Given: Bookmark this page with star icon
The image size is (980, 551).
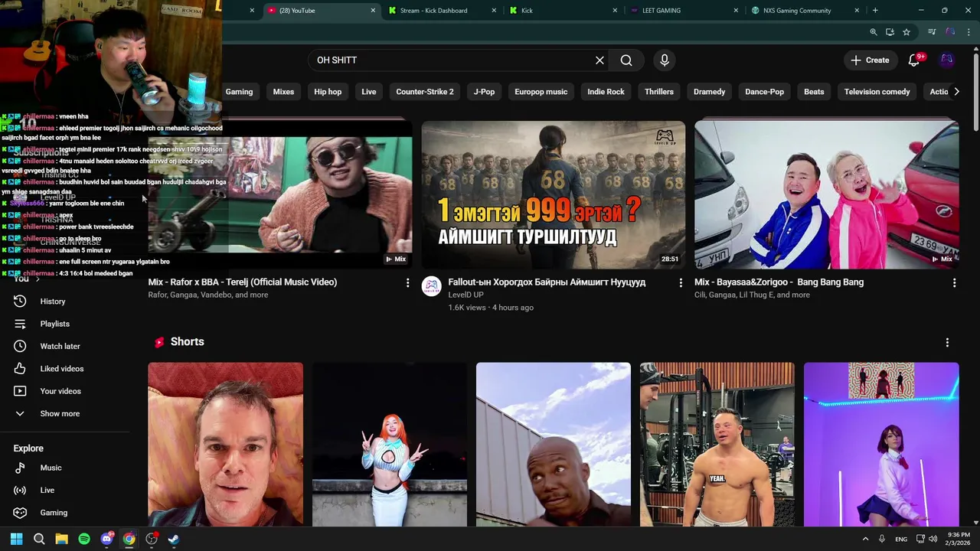Looking at the screenshot, I should point(906,32).
